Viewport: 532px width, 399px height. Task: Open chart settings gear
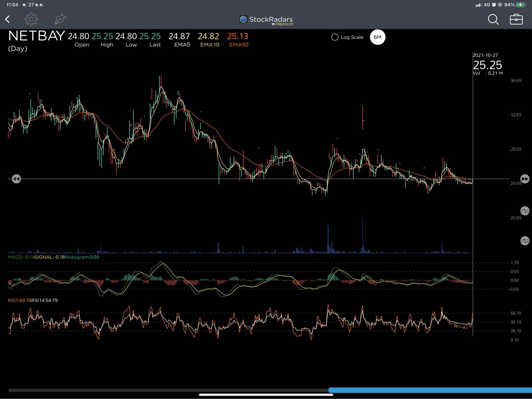coord(31,19)
